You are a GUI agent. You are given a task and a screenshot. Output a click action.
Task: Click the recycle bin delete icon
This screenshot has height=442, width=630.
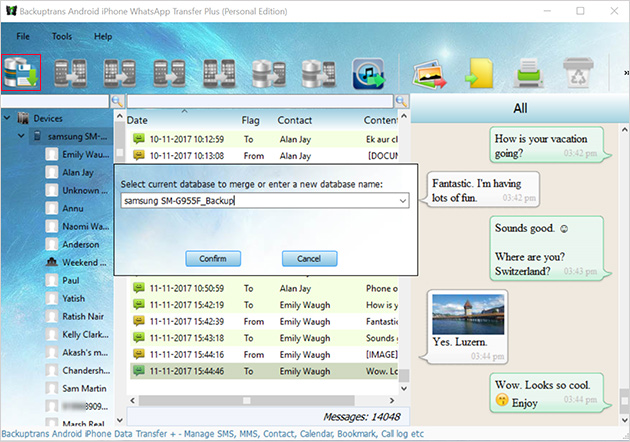pyautogui.click(x=578, y=73)
